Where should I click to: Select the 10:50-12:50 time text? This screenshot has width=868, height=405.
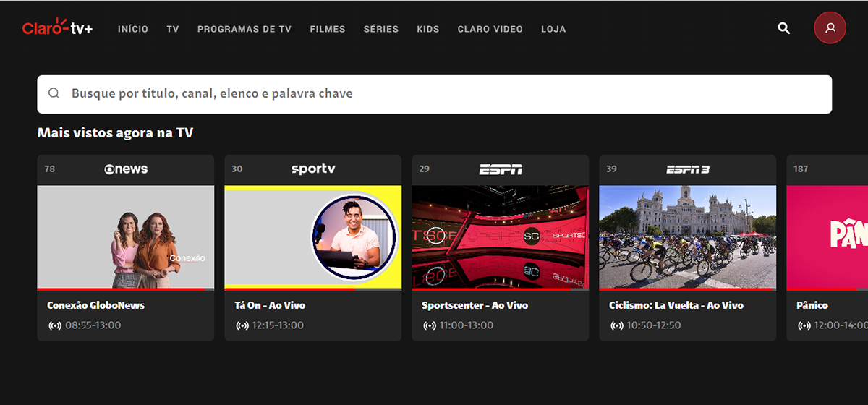pos(655,325)
